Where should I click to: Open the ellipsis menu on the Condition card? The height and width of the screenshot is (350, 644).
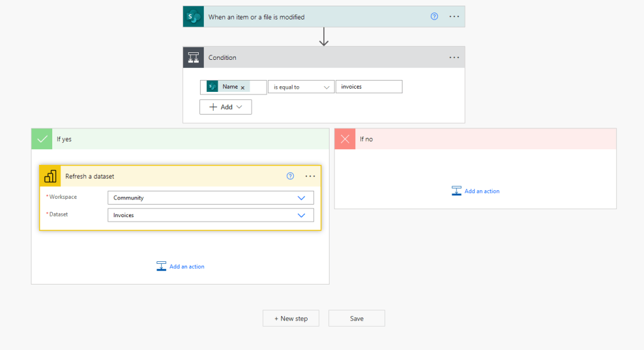(x=454, y=57)
